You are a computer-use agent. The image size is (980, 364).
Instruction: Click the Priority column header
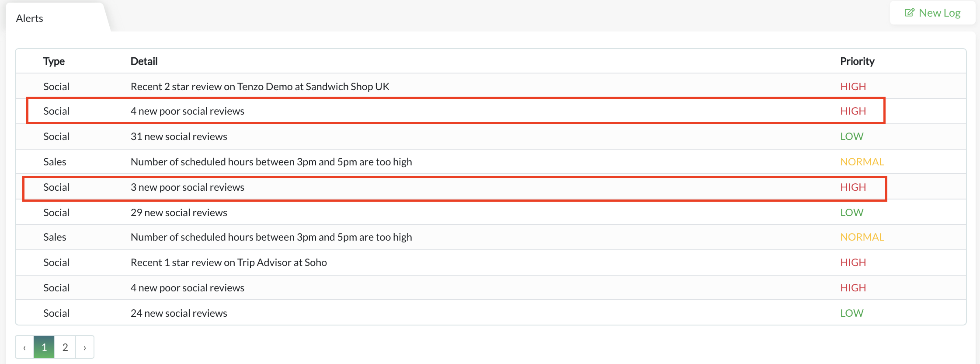(x=857, y=61)
